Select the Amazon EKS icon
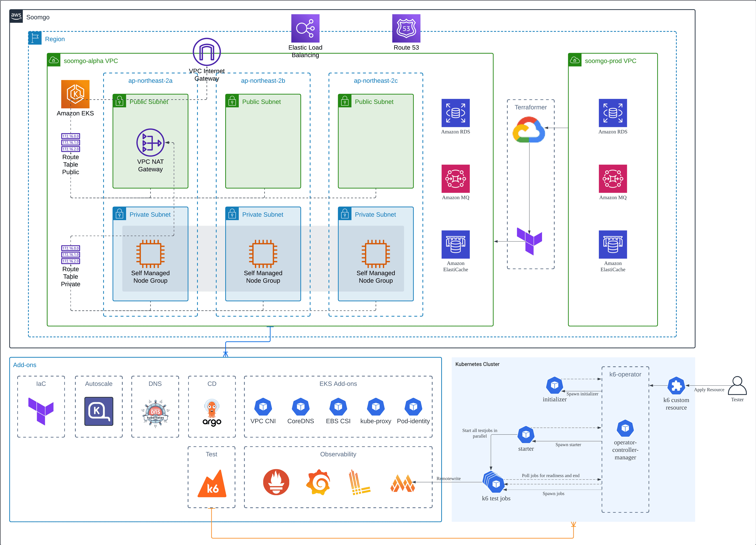The height and width of the screenshot is (545, 756). (75, 94)
